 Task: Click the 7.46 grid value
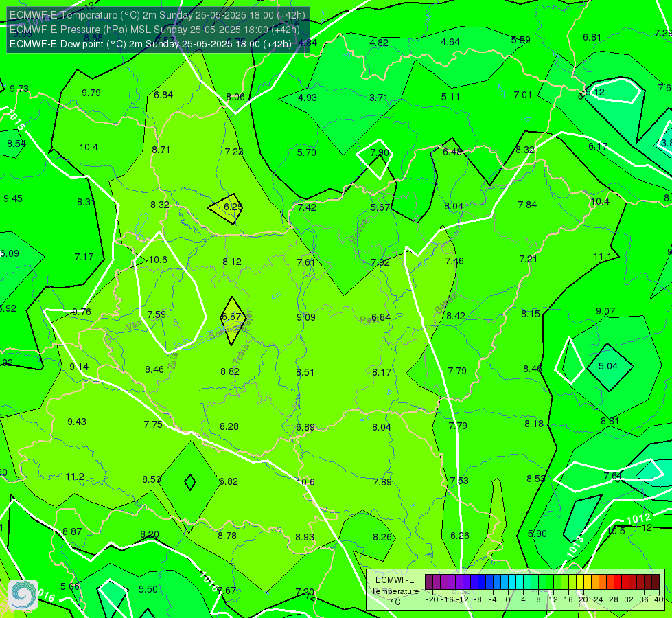tap(454, 261)
